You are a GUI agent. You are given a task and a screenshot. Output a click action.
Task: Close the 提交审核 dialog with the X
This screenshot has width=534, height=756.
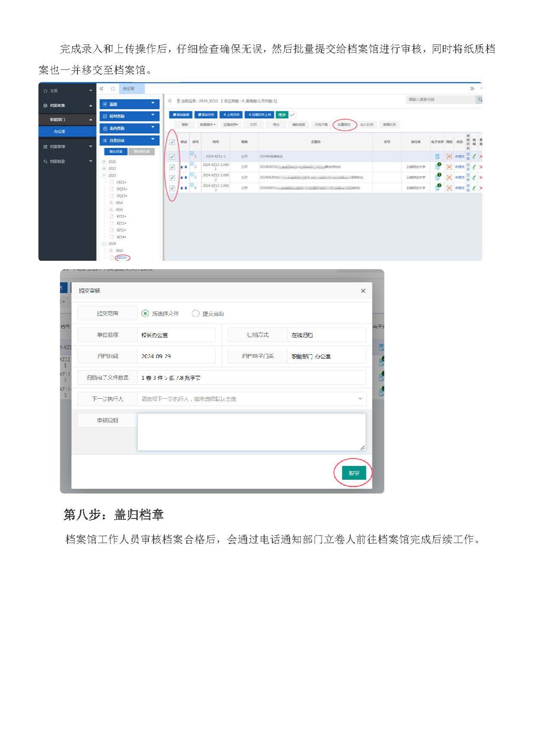363,291
